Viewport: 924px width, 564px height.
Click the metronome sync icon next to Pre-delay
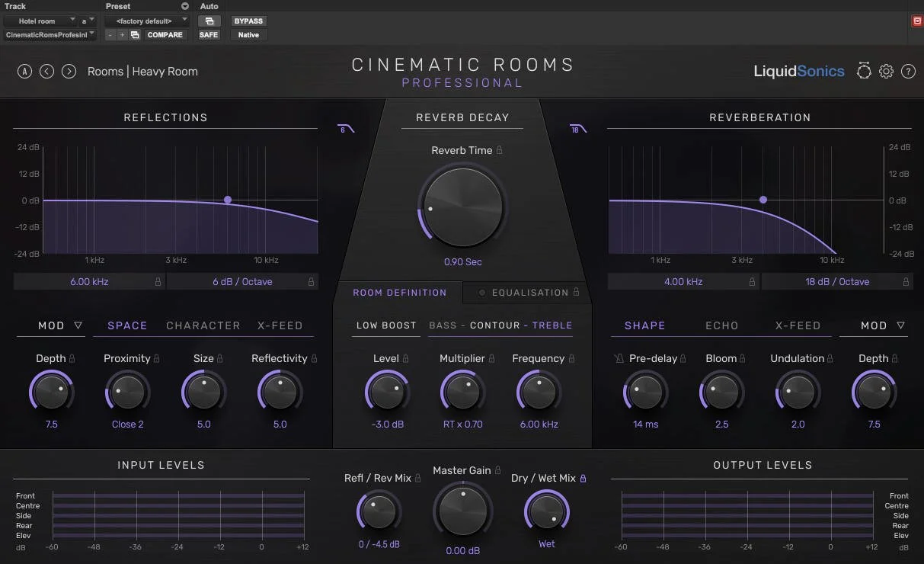click(x=619, y=358)
